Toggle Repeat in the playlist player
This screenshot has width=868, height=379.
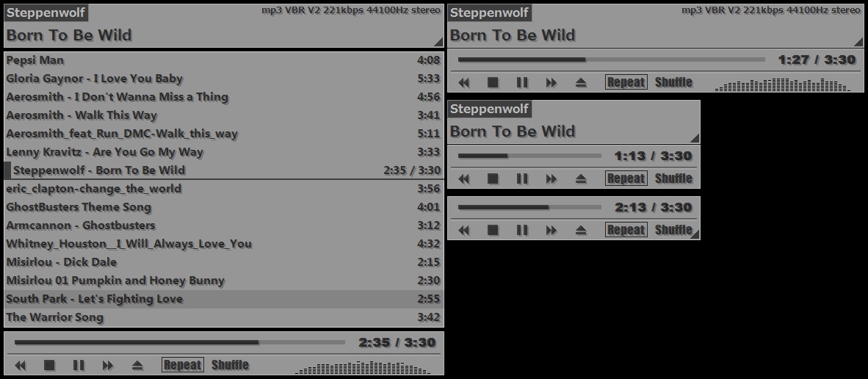pyautogui.click(x=183, y=365)
